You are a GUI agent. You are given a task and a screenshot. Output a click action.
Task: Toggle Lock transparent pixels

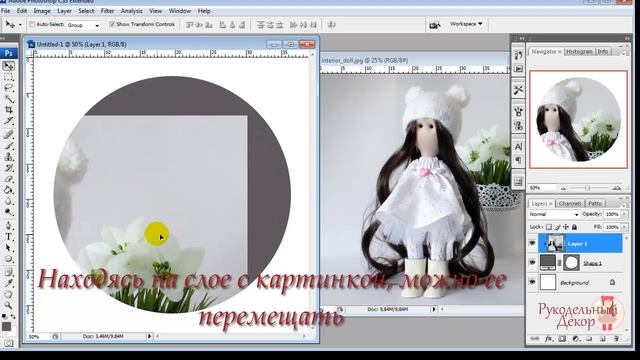tap(549, 227)
